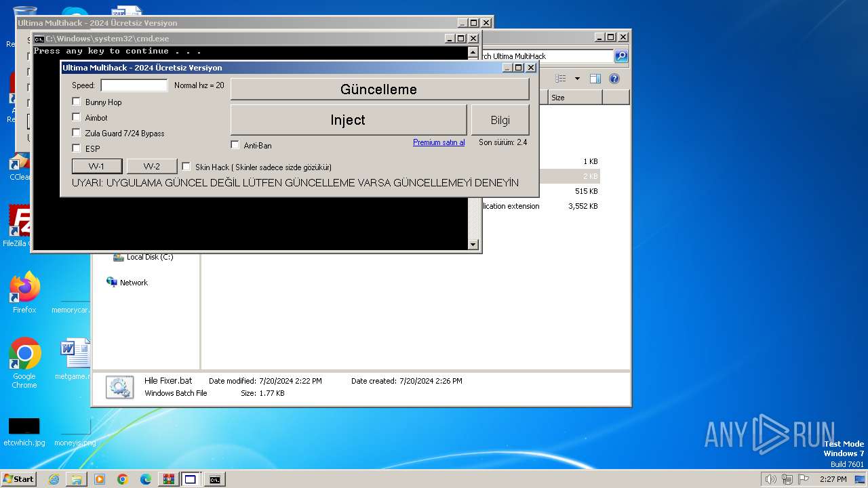The height and width of the screenshot is (488, 868).
Task: Select Network in the navigation pane
Action: pyautogui.click(x=127, y=283)
